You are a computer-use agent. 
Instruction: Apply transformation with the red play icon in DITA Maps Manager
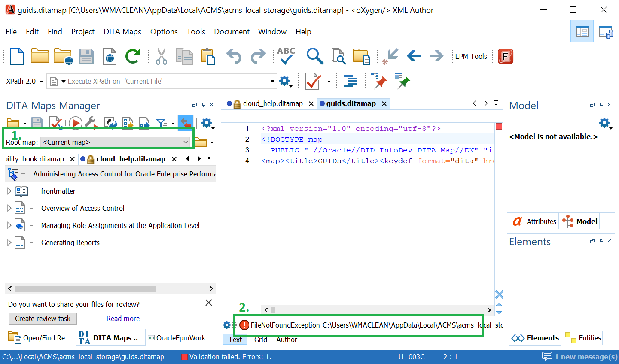click(x=75, y=124)
